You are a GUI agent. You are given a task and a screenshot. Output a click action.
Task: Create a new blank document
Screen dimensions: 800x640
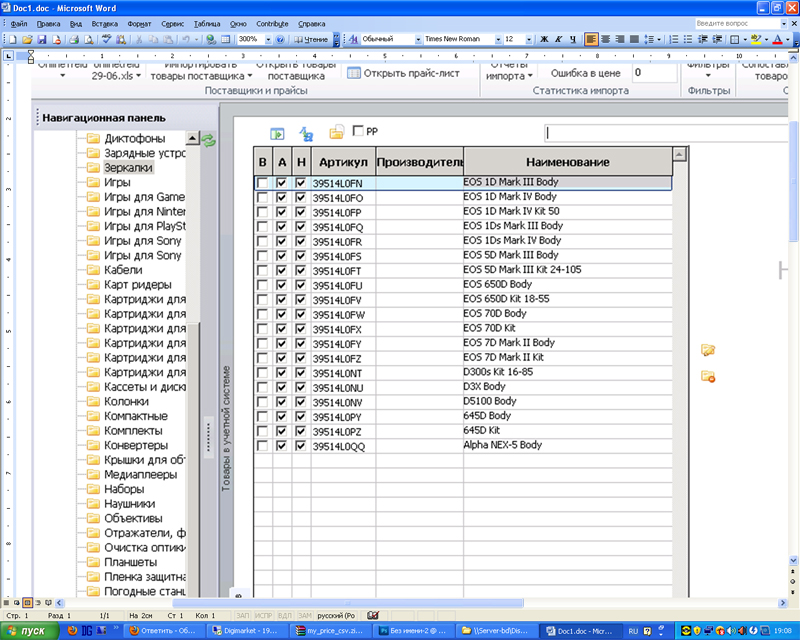coord(13,39)
